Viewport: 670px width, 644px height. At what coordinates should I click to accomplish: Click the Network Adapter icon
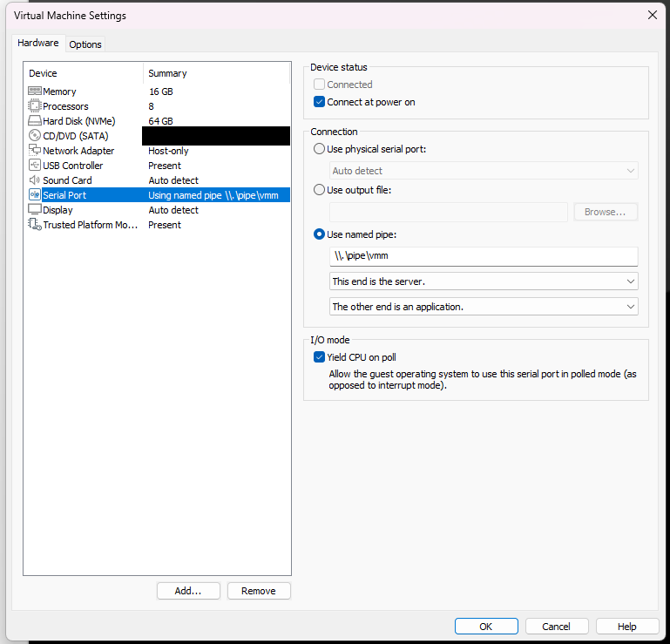35,150
